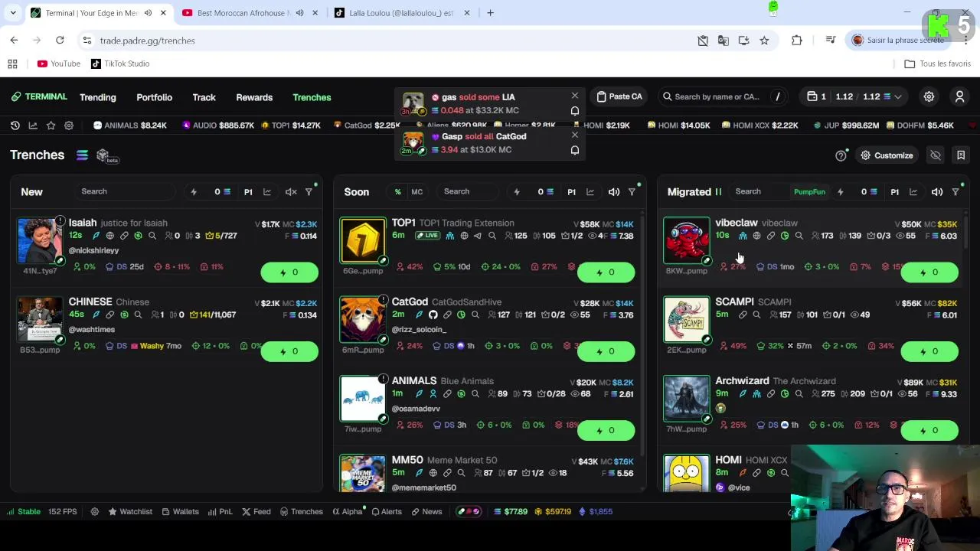The image size is (980, 551).
Task: Click the GitHub icon on CatGod row
Action: click(433, 315)
